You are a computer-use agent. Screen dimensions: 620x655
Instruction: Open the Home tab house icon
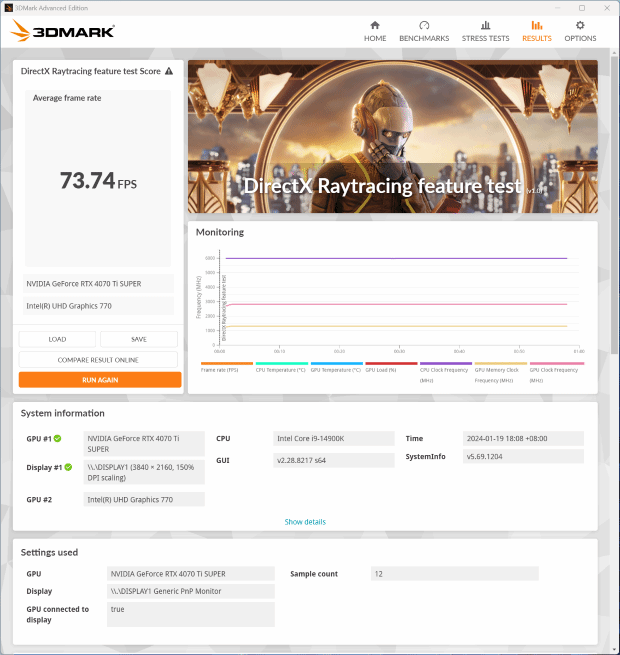(x=375, y=25)
